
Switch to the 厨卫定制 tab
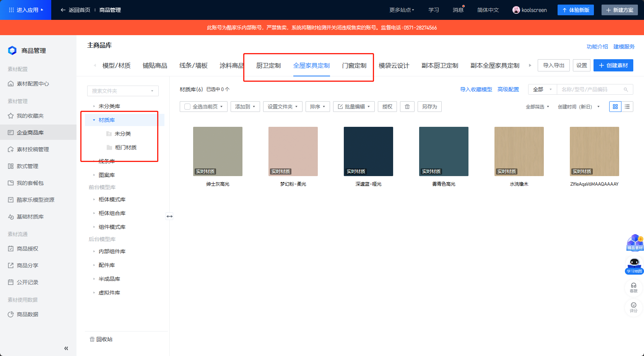(x=268, y=66)
